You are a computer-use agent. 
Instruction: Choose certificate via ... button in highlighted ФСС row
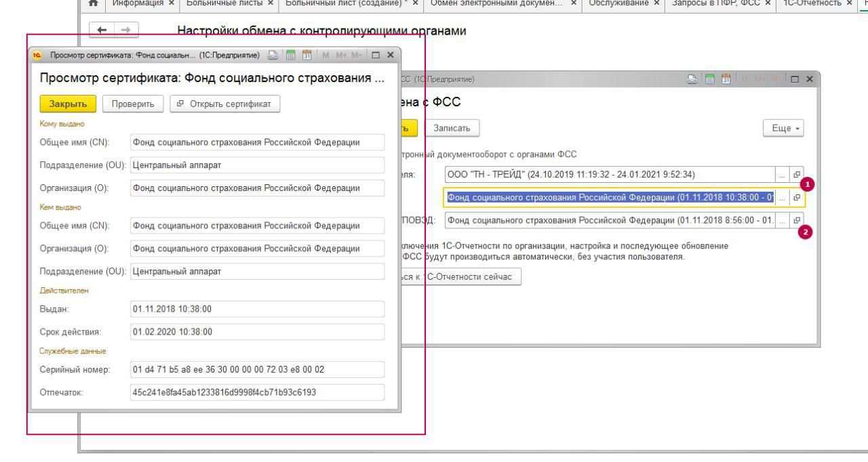[783, 198]
